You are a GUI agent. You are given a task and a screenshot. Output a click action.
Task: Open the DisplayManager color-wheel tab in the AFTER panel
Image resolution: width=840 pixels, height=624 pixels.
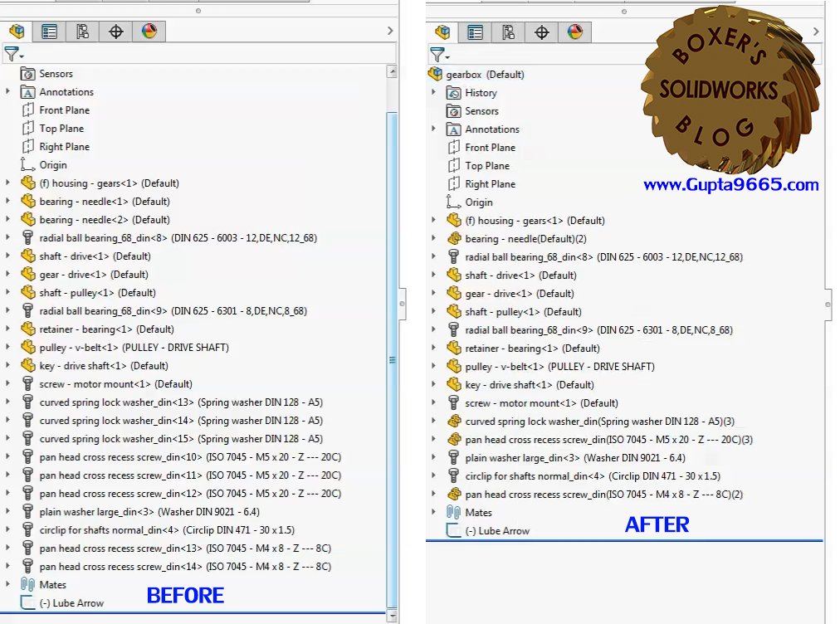tap(573, 32)
